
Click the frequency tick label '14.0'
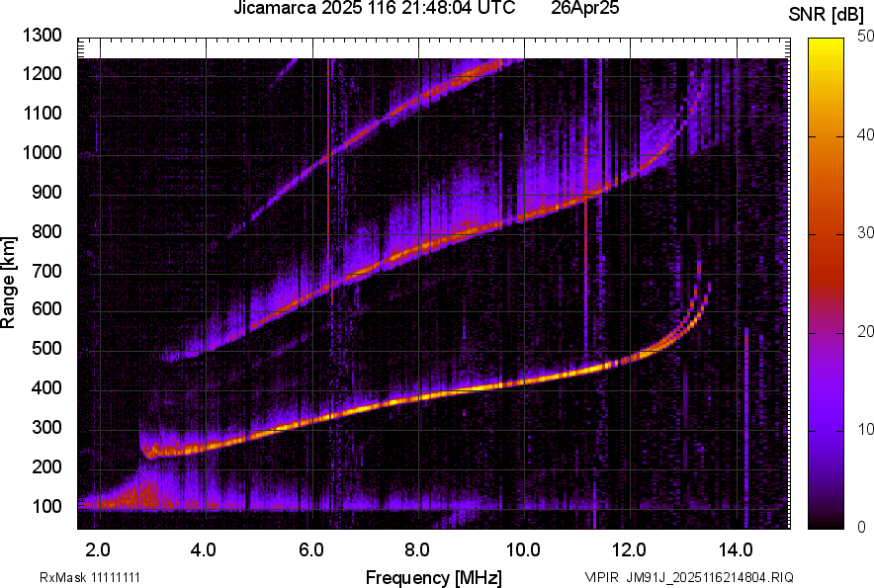(736, 550)
